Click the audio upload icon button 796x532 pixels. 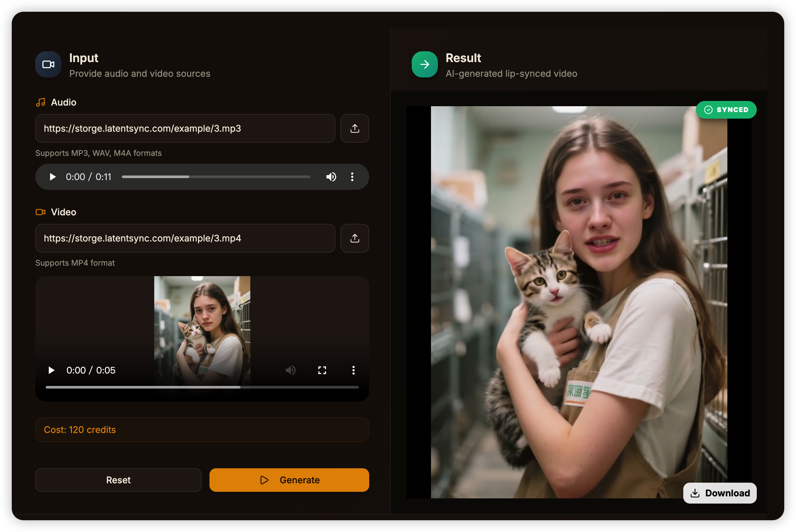click(355, 128)
